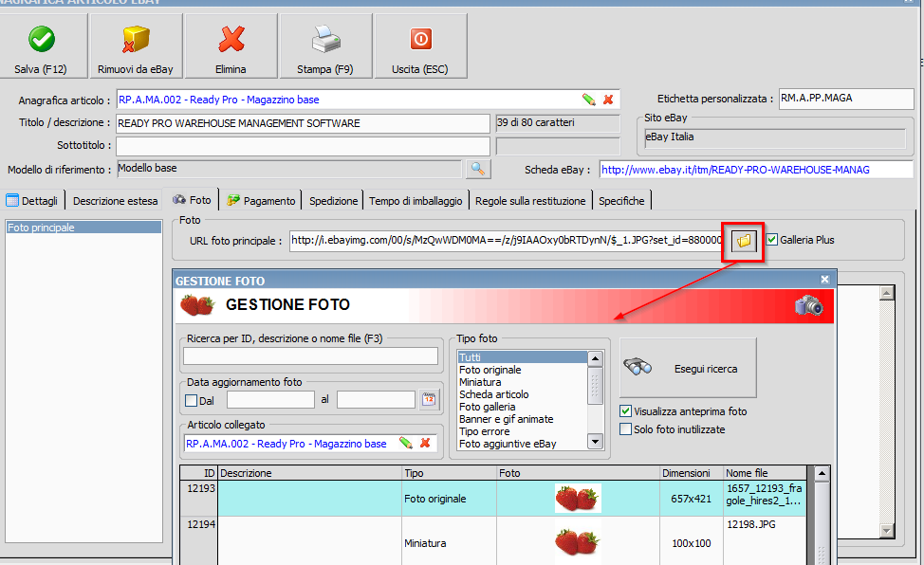The height and width of the screenshot is (565, 924).
Task: Click magnifier icon next to Modello di riferimento
Action: coord(478,170)
